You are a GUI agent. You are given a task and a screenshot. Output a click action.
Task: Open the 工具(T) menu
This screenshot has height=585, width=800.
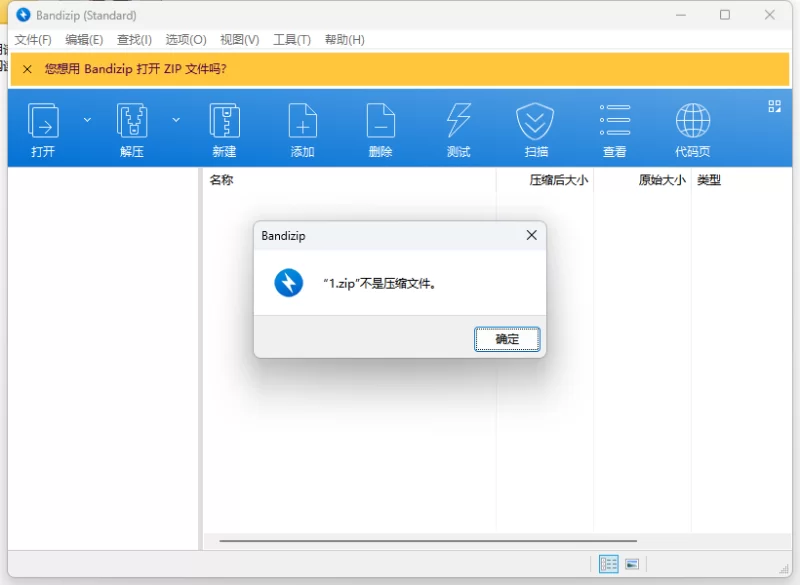point(292,40)
